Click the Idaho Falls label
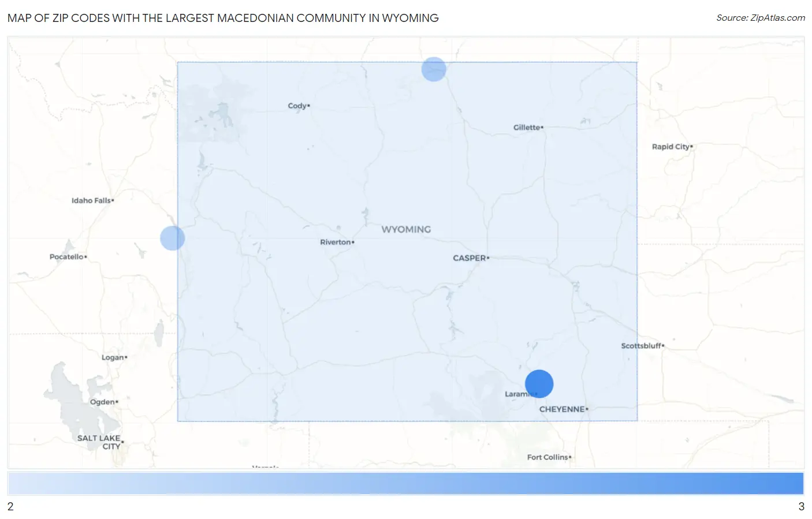 click(x=92, y=200)
